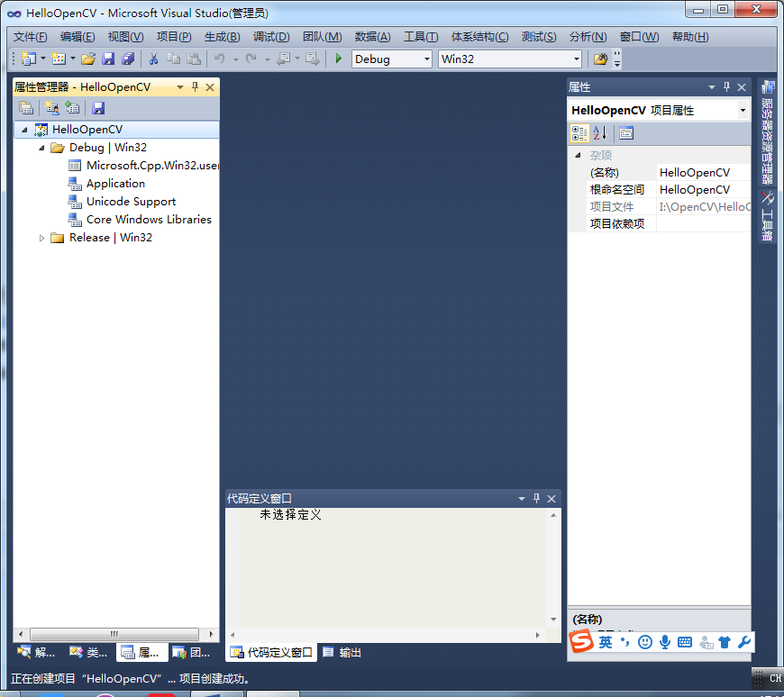
Task: Pin the Properties panel
Action: (x=726, y=87)
